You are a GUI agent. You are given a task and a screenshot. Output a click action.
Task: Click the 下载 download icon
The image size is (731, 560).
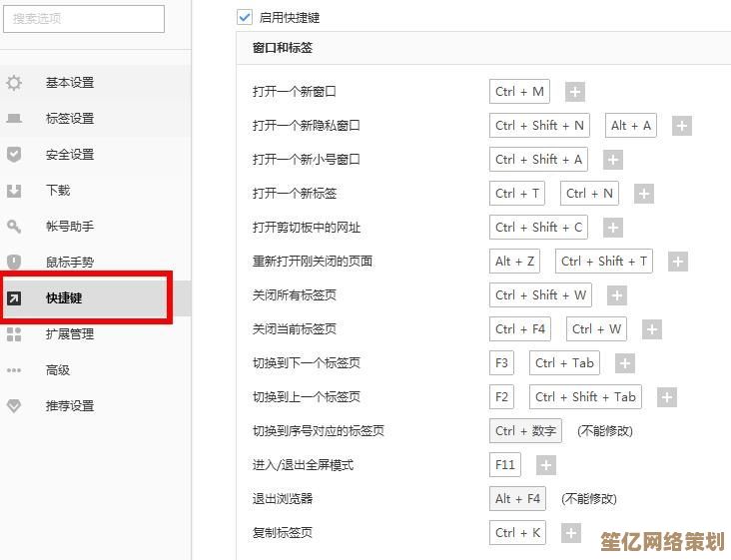(14, 191)
